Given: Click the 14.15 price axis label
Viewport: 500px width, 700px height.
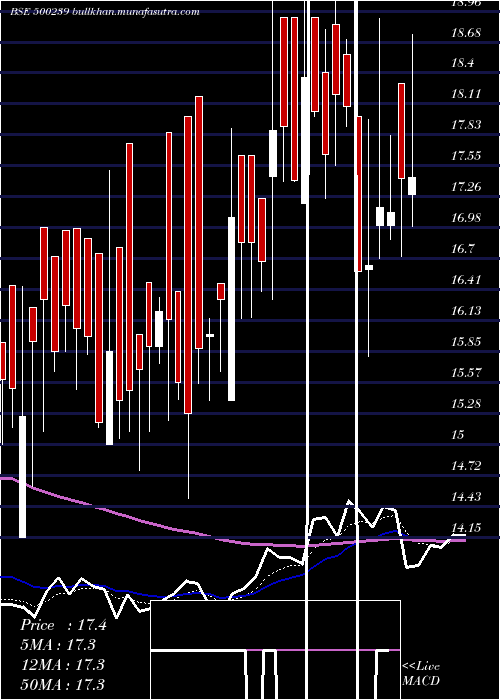Looking at the screenshot, I should tap(466, 528).
